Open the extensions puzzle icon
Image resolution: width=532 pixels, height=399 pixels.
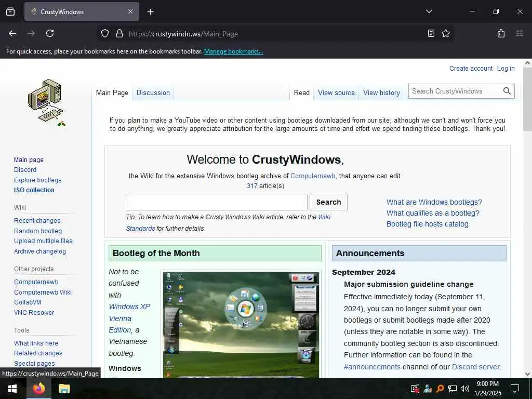[x=501, y=33]
